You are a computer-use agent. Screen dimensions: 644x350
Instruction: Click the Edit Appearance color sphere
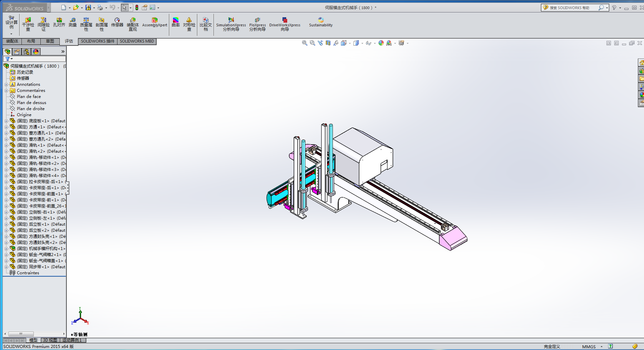pos(381,43)
